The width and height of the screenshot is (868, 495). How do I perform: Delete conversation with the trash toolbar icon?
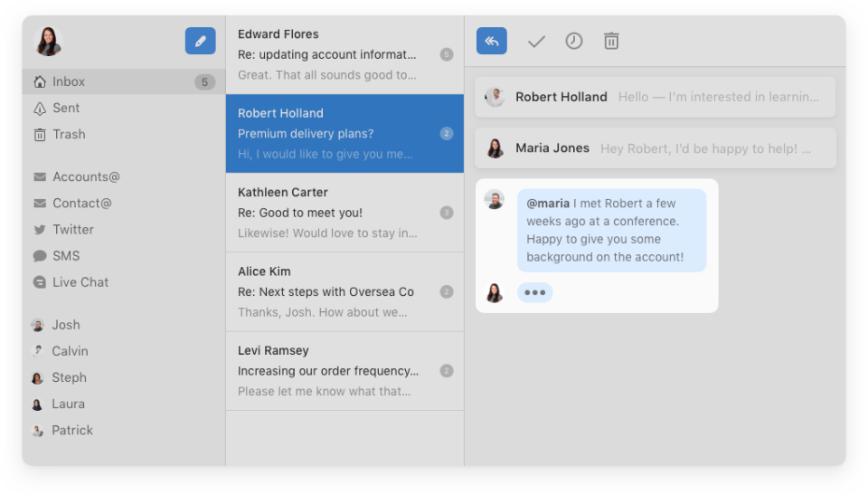pyautogui.click(x=611, y=41)
